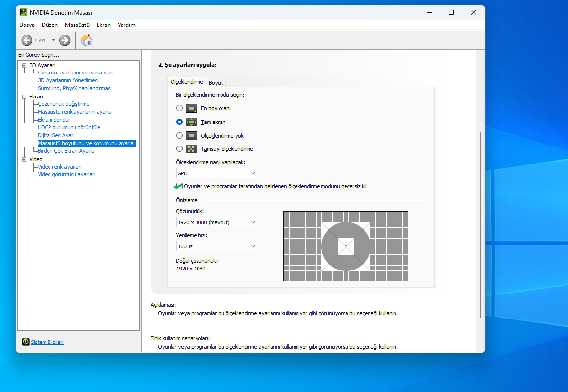Open the GPU scaling dropdown

(x=217, y=173)
